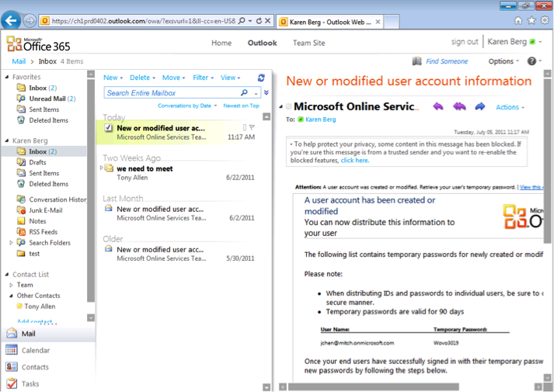Screen dimensions: 554x392
Task: Click the Tasks icon in navigation pane
Action: tap(12, 383)
